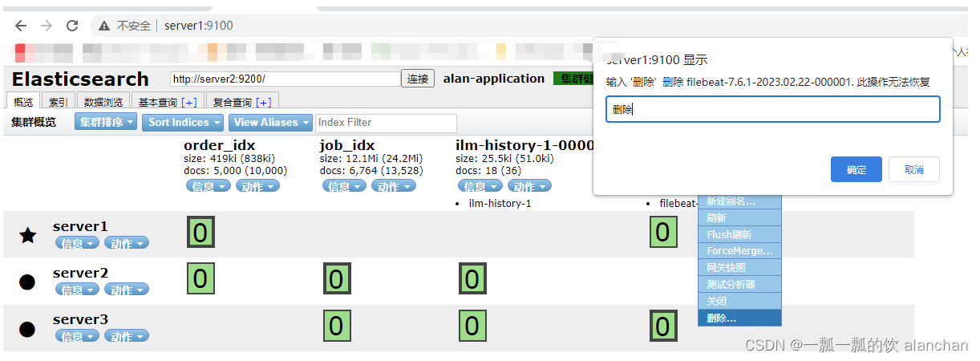The height and width of the screenshot is (361, 980).
Task: Open 信息 dropdown for job_idx
Action: [x=344, y=186]
